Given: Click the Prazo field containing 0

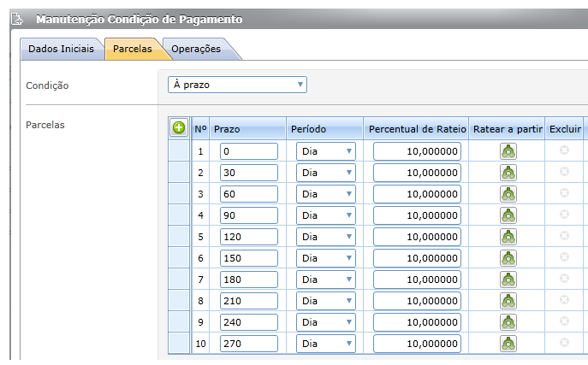Looking at the screenshot, I should tap(249, 151).
